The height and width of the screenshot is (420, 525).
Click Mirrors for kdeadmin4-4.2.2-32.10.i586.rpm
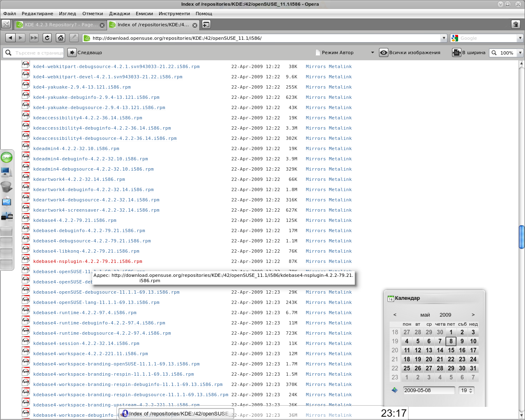316,148
